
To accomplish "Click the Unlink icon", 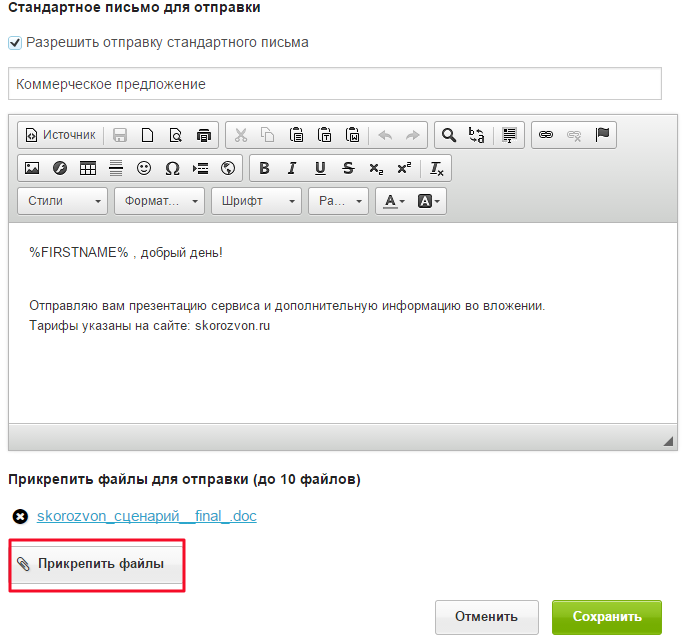I will [574, 135].
